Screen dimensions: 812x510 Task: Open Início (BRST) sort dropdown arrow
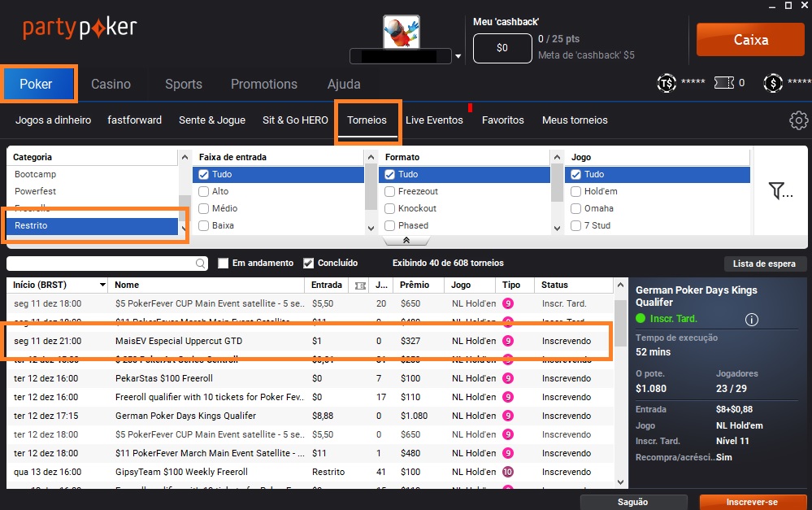102,285
